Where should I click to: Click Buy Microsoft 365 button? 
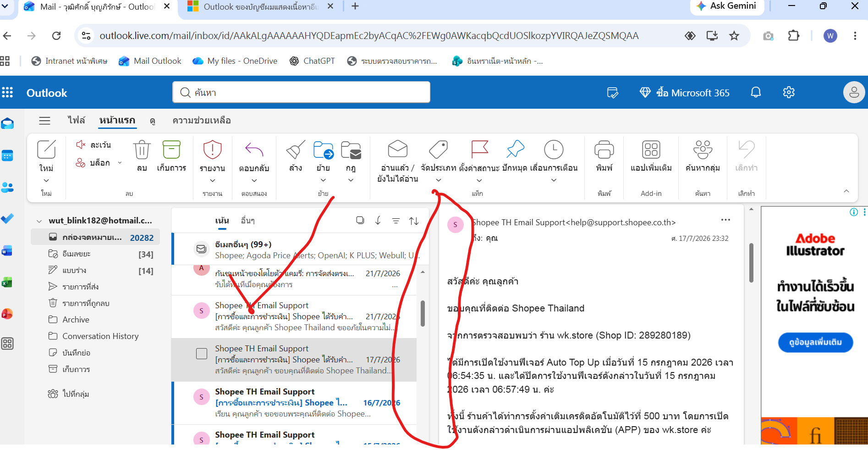click(684, 93)
